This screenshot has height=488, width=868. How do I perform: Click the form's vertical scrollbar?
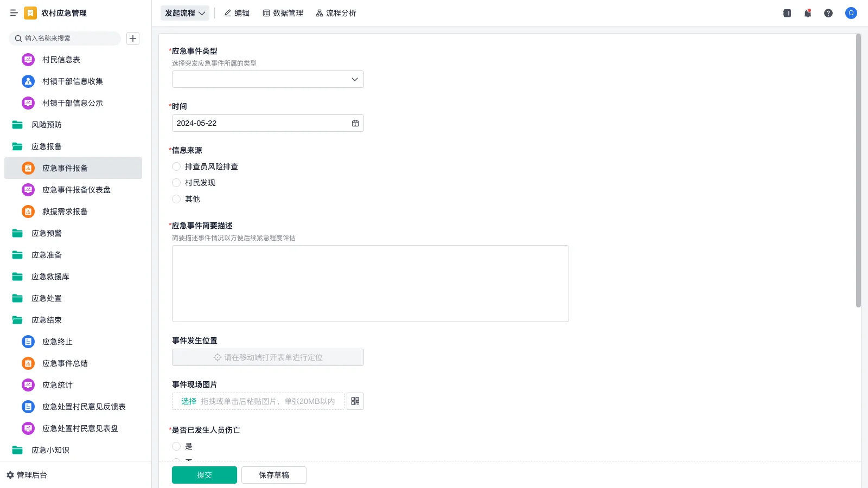click(x=858, y=171)
